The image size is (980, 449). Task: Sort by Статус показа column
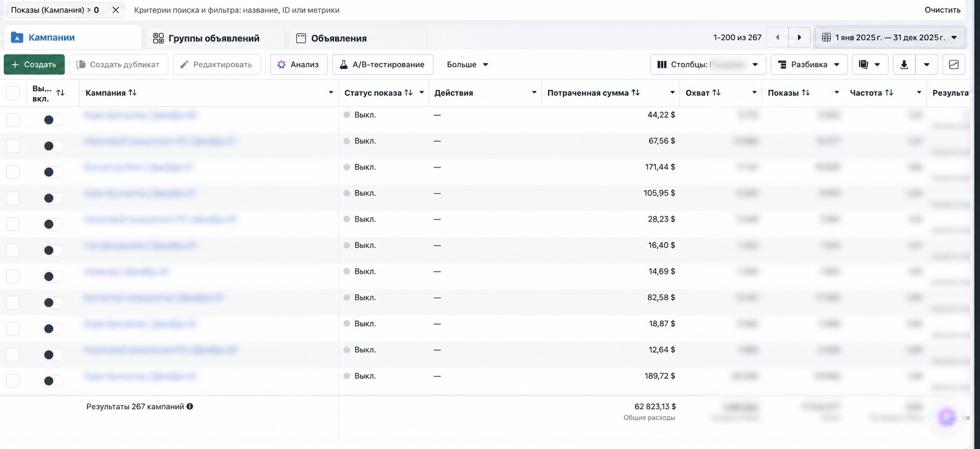click(408, 93)
